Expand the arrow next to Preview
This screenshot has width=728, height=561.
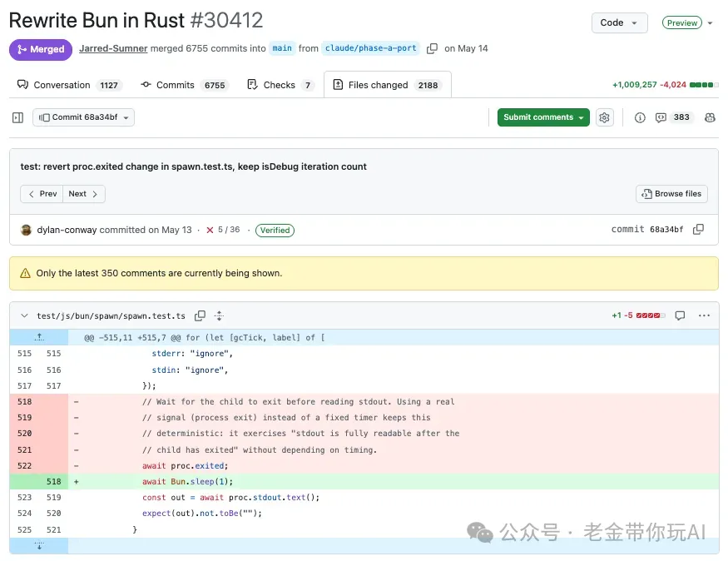[710, 22]
